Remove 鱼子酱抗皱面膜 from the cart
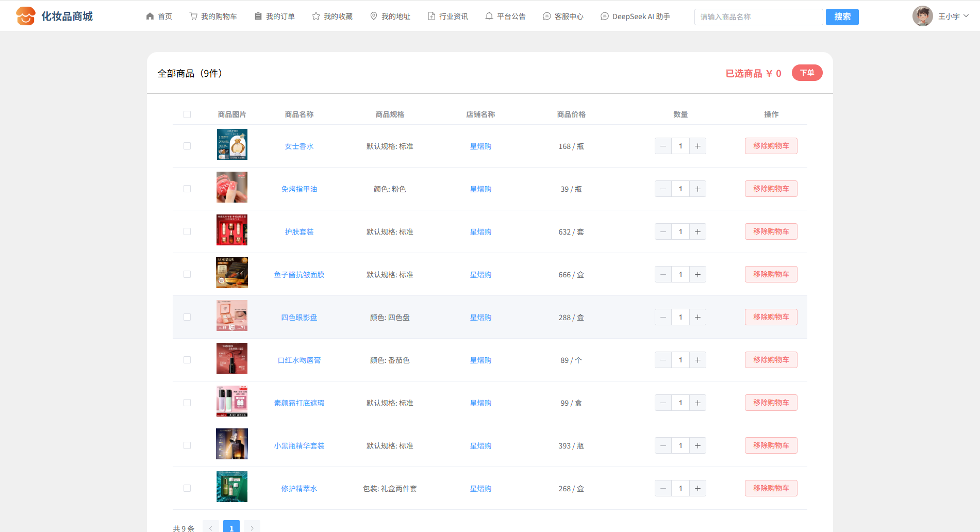The image size is (980, 532). [x=771, y=275]
